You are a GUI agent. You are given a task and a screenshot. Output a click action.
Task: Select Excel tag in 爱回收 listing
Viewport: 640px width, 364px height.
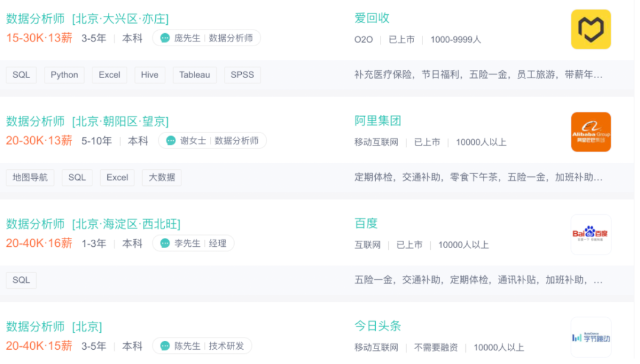click(110, 75)
